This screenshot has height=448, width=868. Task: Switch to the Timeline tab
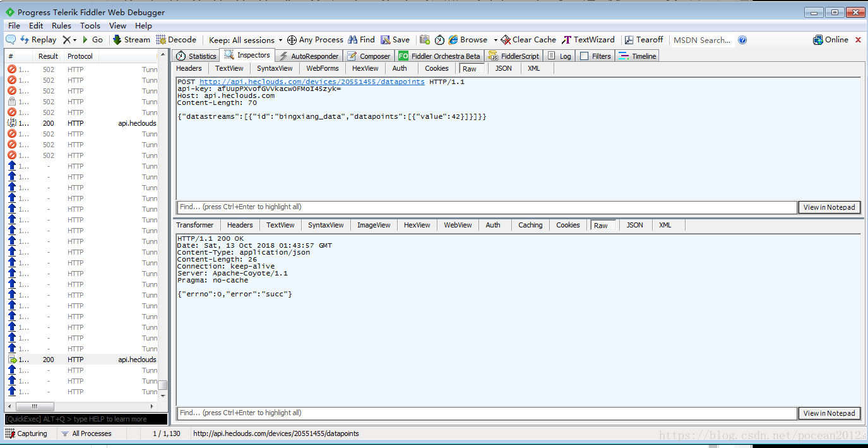pyautogui.click(x=638, y=56)
